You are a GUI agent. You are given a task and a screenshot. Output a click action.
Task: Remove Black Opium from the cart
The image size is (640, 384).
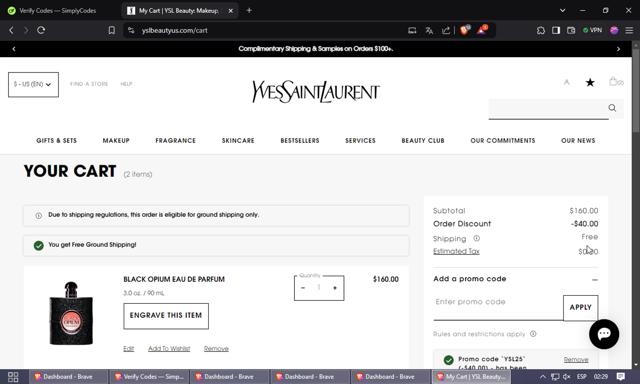pyautogui.click(x=216, y=348)
